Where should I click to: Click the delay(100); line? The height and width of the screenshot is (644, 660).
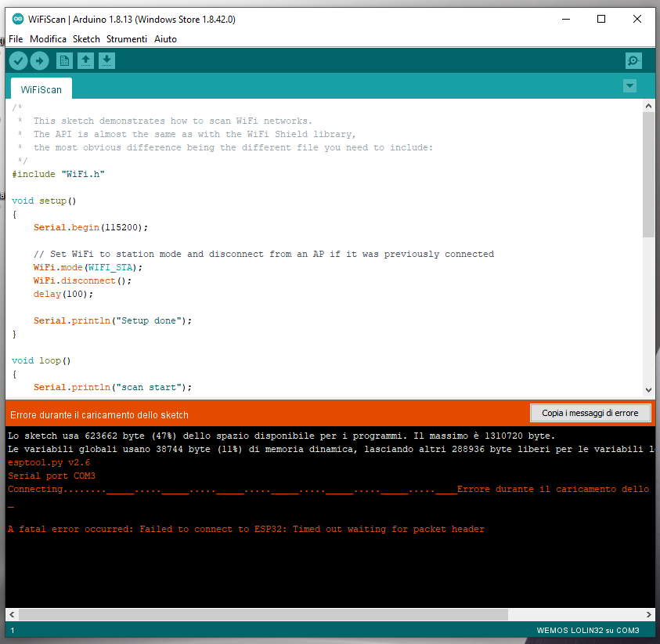tap(63, 294)
